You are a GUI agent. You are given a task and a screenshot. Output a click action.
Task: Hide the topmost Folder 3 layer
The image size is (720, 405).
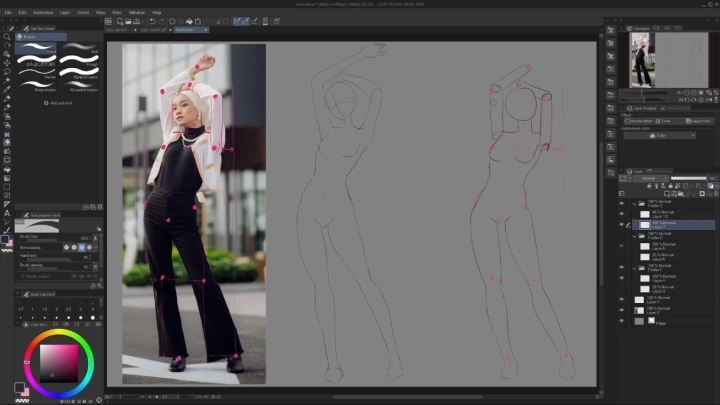point(621,202)
